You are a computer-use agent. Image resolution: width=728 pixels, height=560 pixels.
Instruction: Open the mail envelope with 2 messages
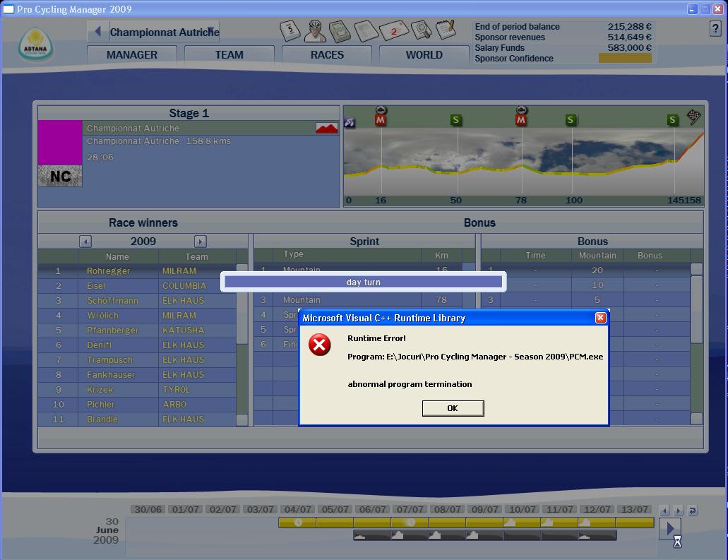coord(393,30)
